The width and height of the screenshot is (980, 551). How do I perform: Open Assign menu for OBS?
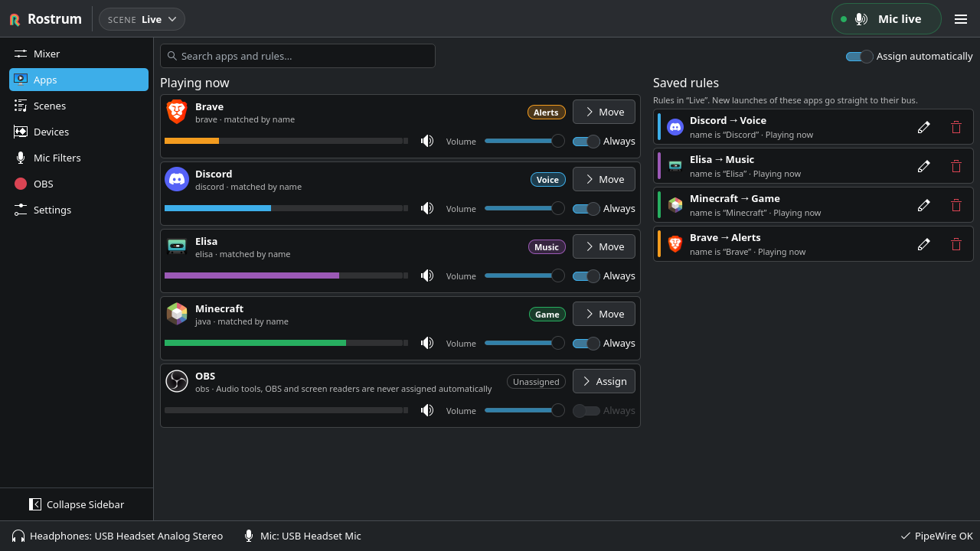pyautogui.click(x=604, y=381)
